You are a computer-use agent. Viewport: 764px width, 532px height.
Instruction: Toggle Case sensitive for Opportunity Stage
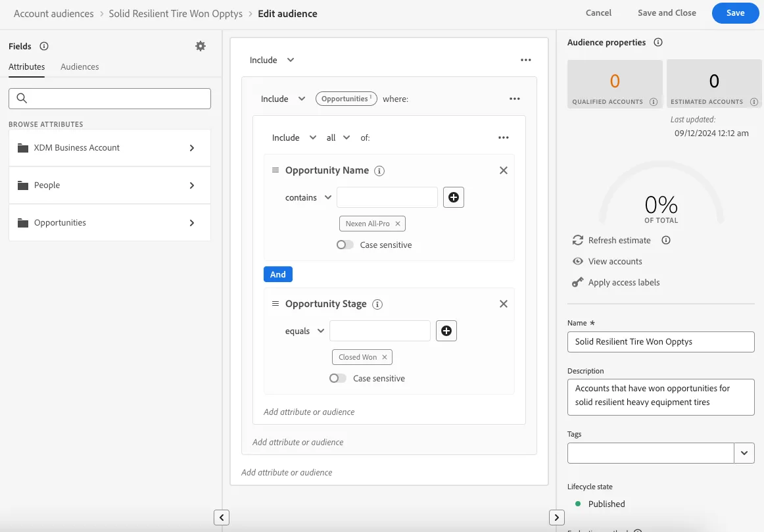(x=338, y=378)
